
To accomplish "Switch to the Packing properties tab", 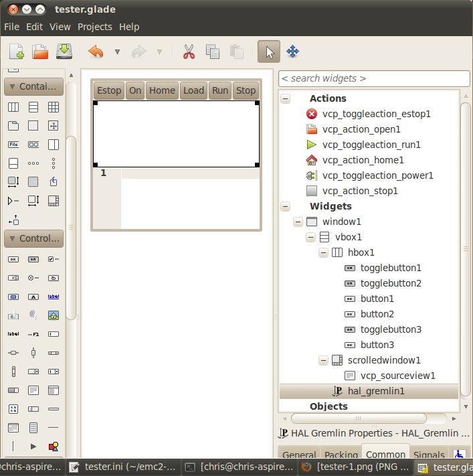I will tap(341, 455).
